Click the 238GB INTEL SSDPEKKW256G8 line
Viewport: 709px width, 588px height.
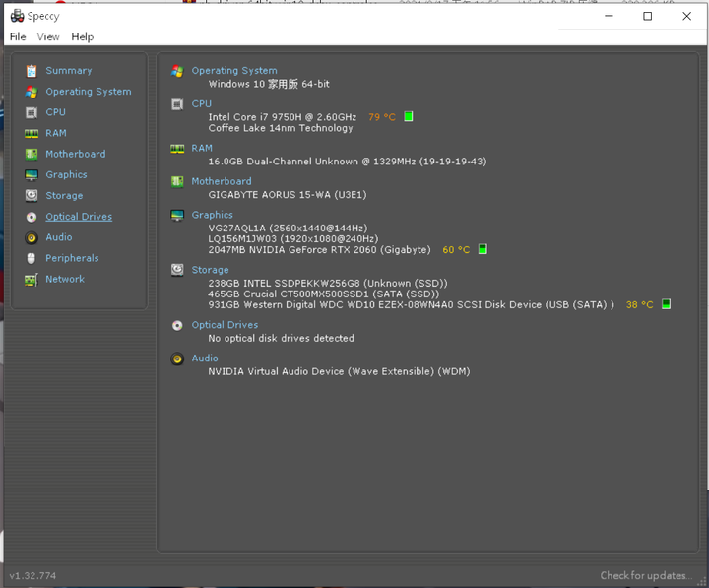(x=328, y=283)
